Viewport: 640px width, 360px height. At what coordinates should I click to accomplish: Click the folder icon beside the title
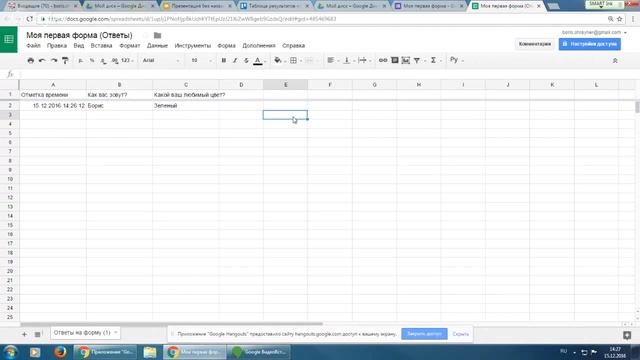(x=158, y=36)
